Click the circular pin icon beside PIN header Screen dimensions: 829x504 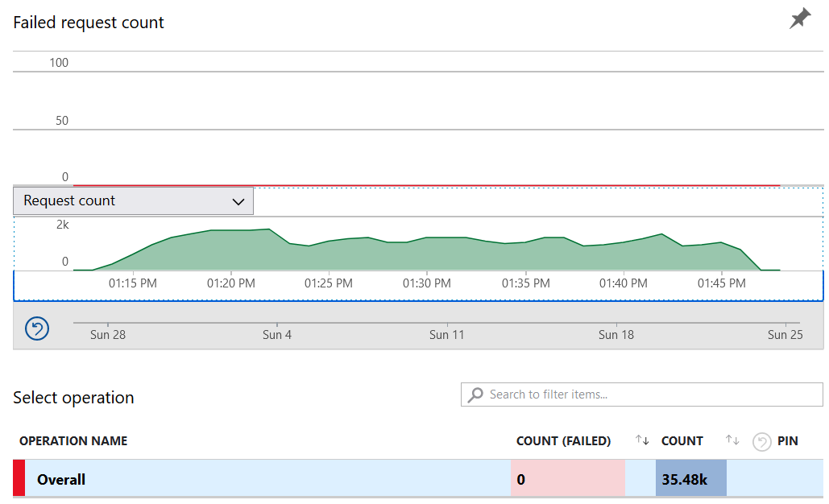[761, 441]
